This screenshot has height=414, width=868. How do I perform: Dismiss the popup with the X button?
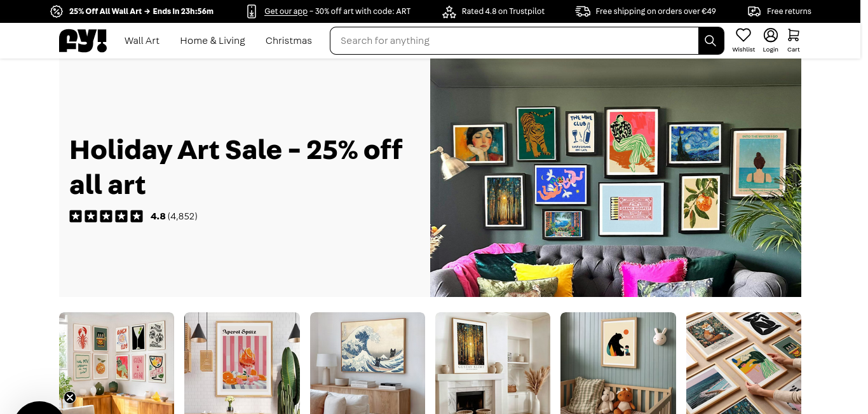tap(70, 397)
